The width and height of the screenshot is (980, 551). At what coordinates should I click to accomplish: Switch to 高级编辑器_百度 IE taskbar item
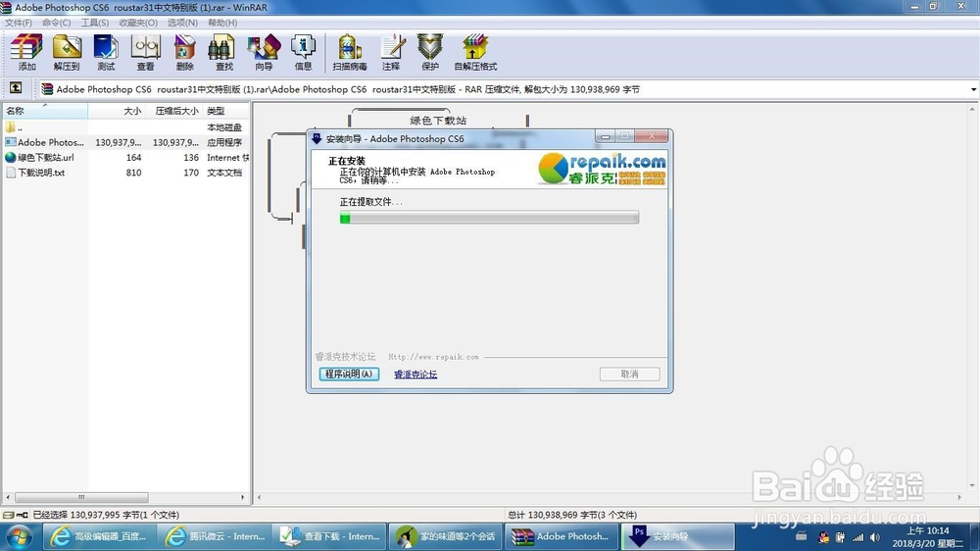[x=100, y=536]
